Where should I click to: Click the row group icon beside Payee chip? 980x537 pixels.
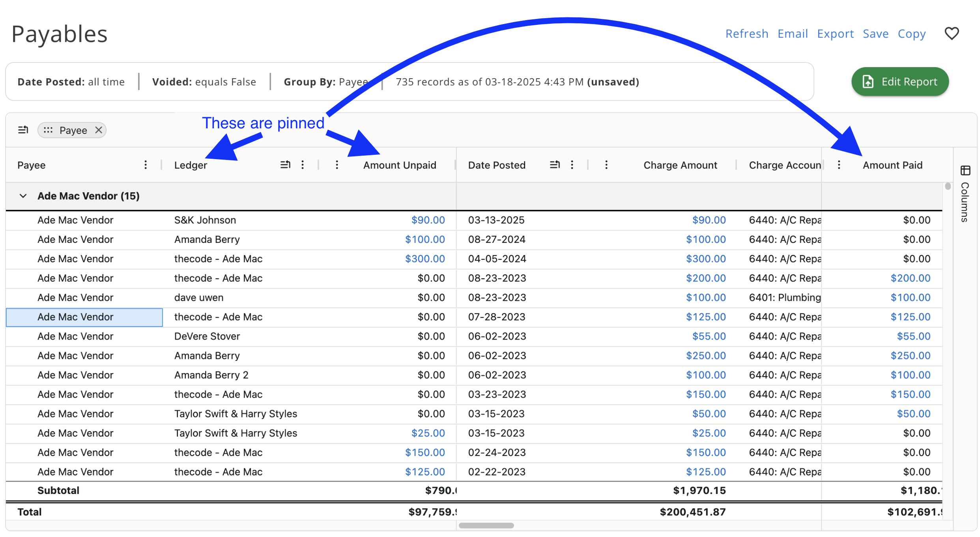(23, 130)
